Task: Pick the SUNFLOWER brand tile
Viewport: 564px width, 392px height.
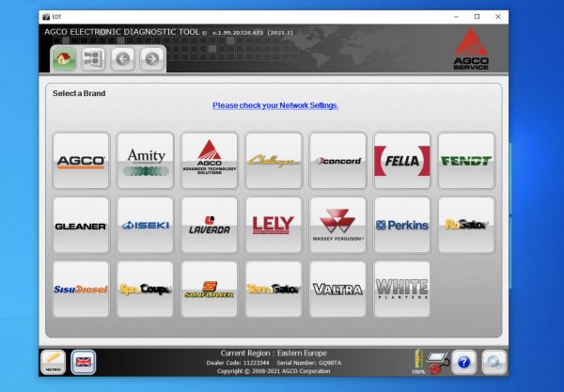Action: 210,290
